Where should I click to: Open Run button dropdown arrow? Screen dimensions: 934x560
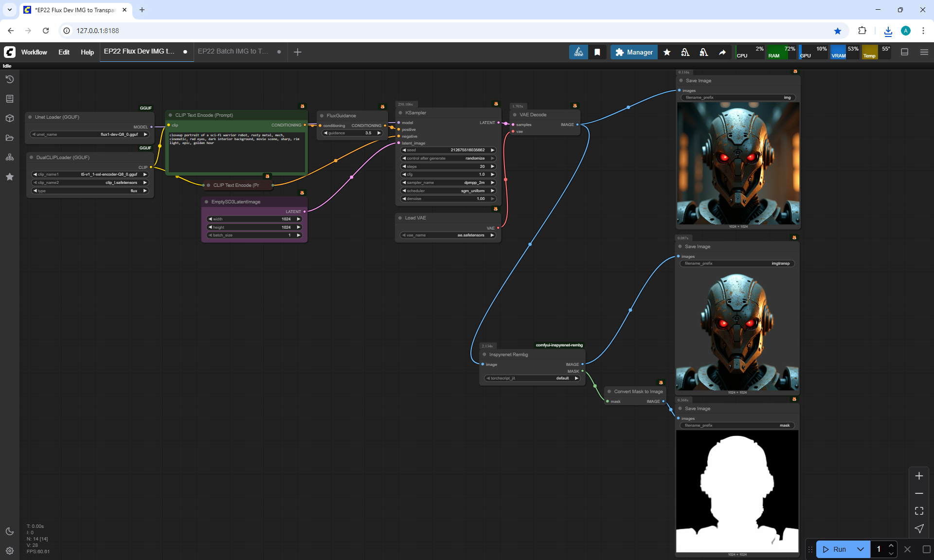[x=860, y=549]
